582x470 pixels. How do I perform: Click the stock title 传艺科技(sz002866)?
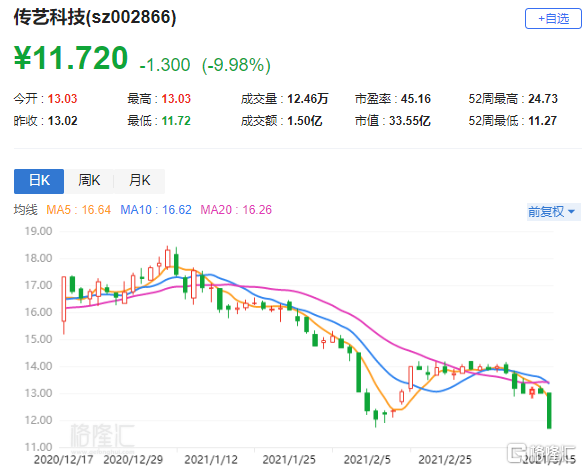click(95, 17)
